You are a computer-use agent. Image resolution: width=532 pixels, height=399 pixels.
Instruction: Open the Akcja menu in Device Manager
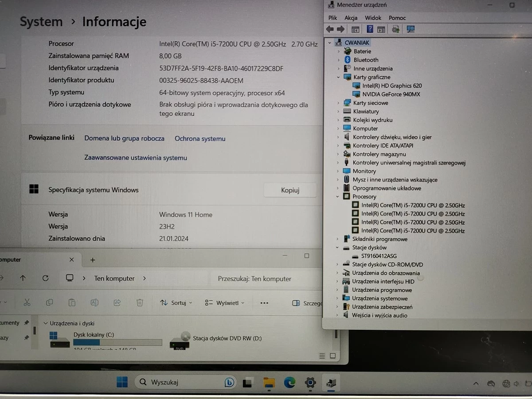click(351, 18)
